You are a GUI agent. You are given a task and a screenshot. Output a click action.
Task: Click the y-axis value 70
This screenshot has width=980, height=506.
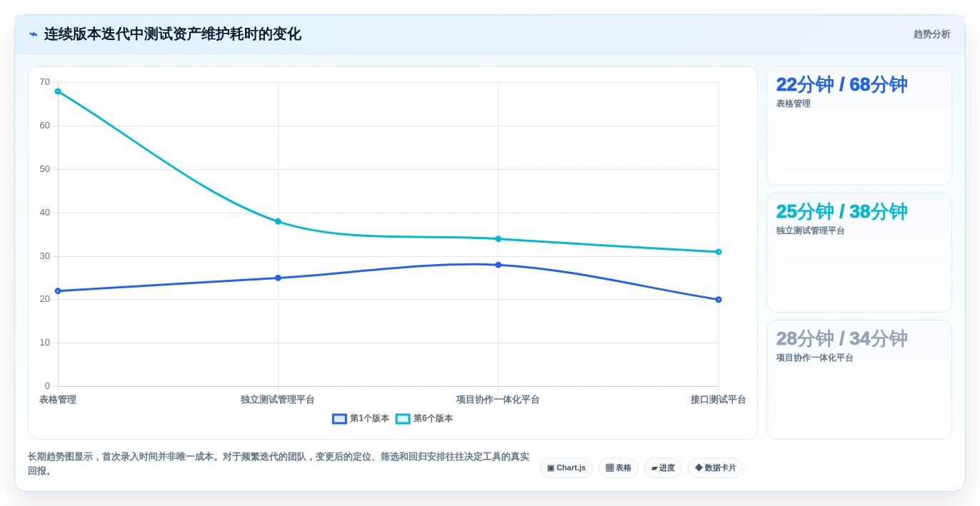point(45,82)
